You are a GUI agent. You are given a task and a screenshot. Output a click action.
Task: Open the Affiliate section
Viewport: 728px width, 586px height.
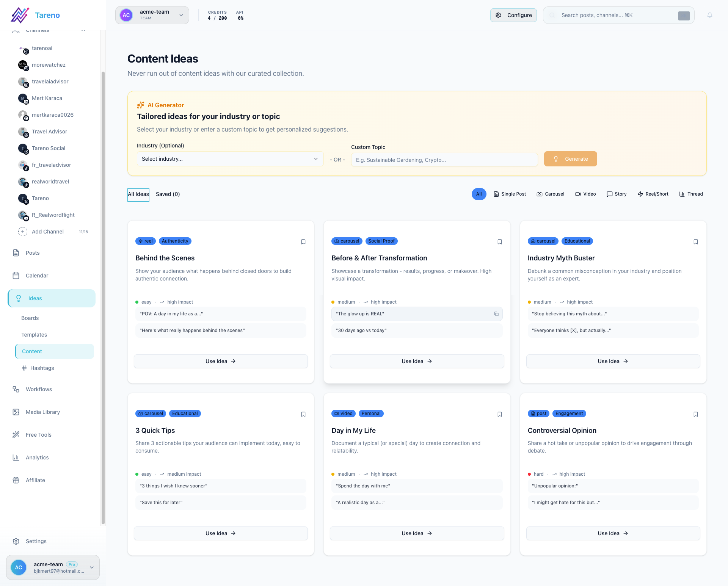pos(35,480)
